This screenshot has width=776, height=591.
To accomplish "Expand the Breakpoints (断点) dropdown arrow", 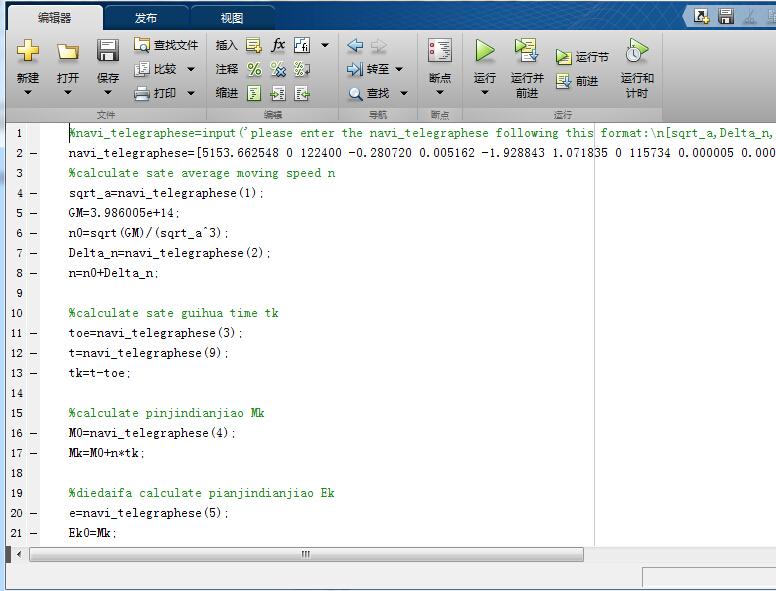I will [x=440, y=93].
